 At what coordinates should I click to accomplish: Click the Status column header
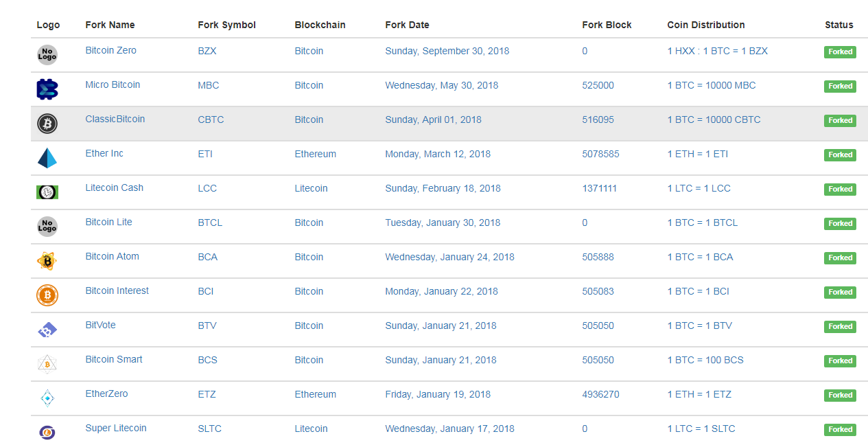pos(839,25)
